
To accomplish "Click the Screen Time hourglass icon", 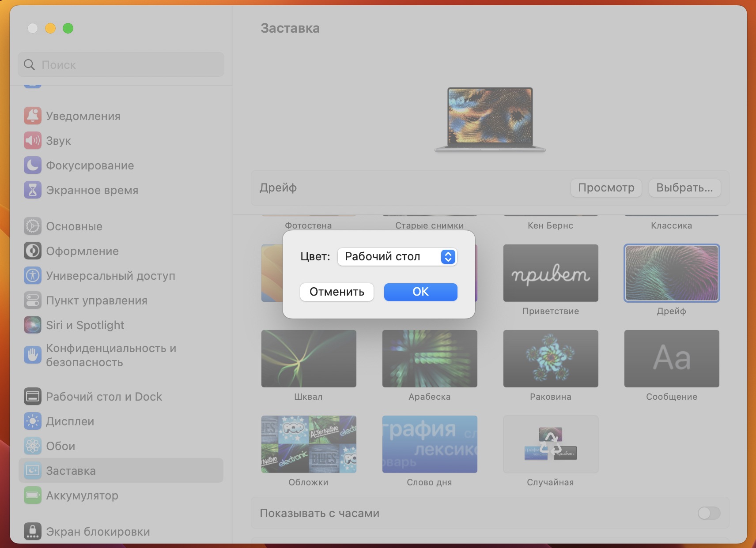I will (x=33, y=190).
